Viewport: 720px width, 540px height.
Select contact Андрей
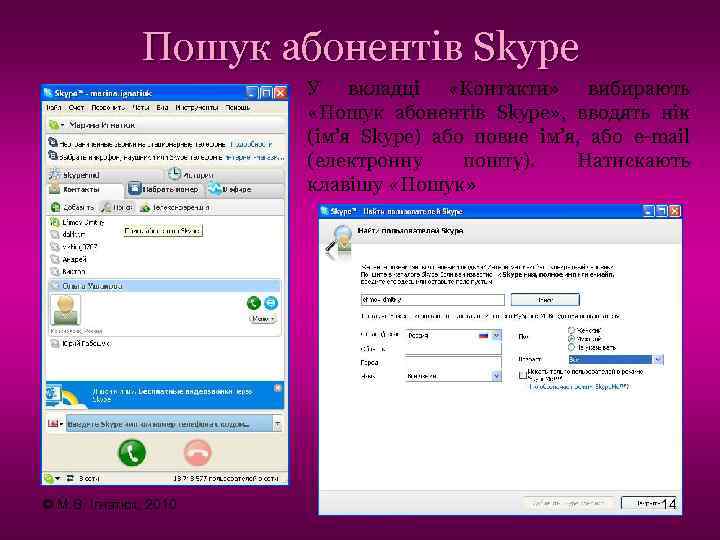[x=74, y=259]
